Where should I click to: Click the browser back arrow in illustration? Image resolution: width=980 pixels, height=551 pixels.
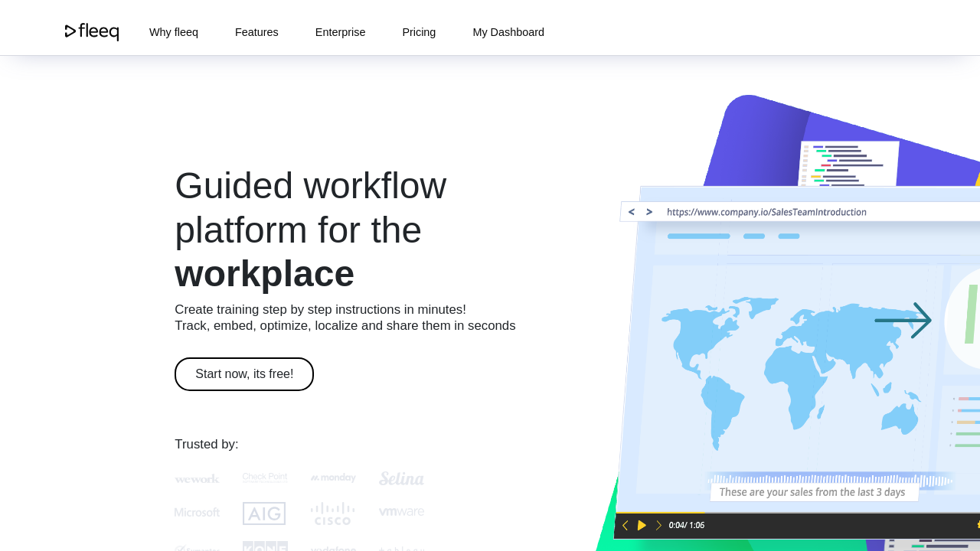coord(632,212)
